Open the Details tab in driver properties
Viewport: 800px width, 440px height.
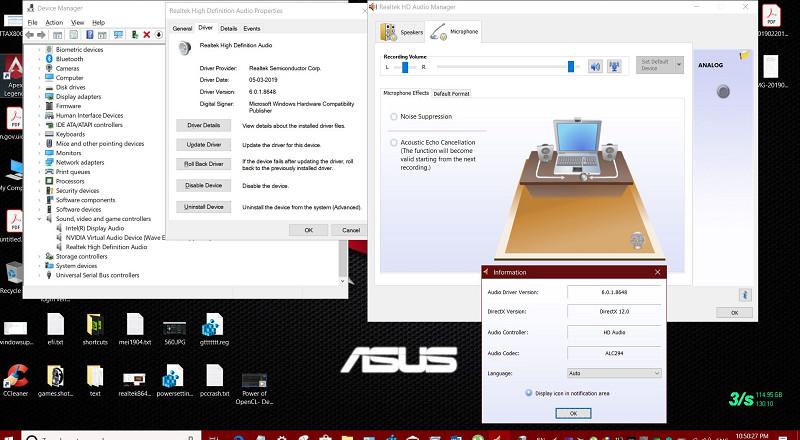229,29
